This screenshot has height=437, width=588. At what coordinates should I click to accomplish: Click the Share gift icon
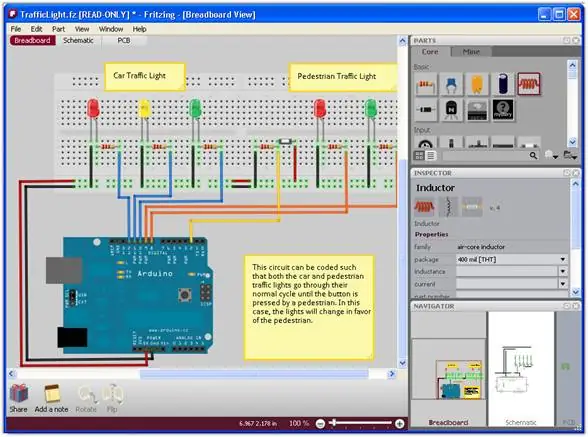[x=18, y=394]
